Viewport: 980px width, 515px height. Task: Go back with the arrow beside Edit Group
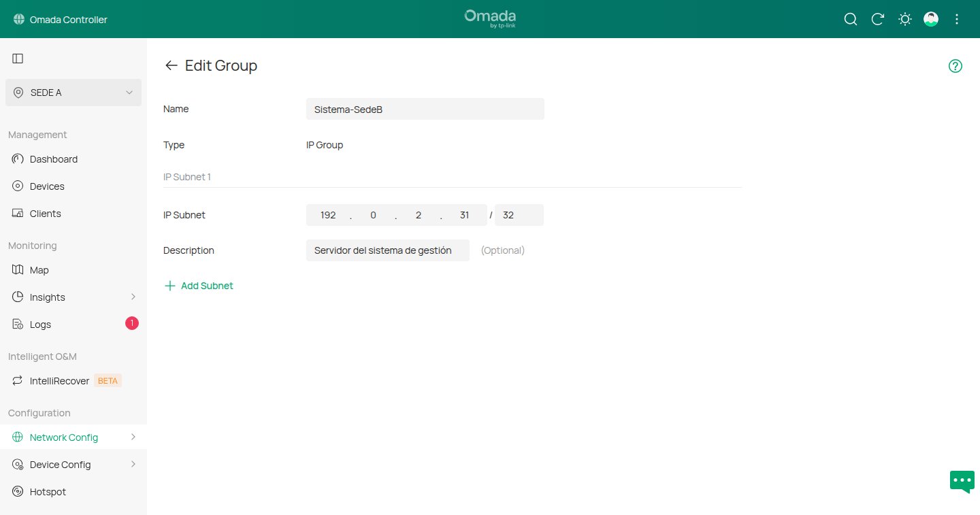[171, 65]
